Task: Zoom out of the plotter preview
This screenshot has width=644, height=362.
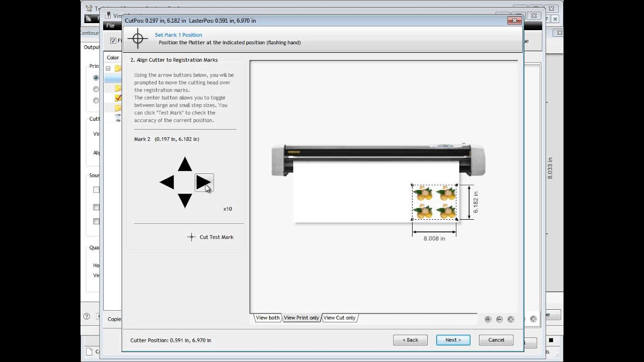Action: tap(499, 319)
